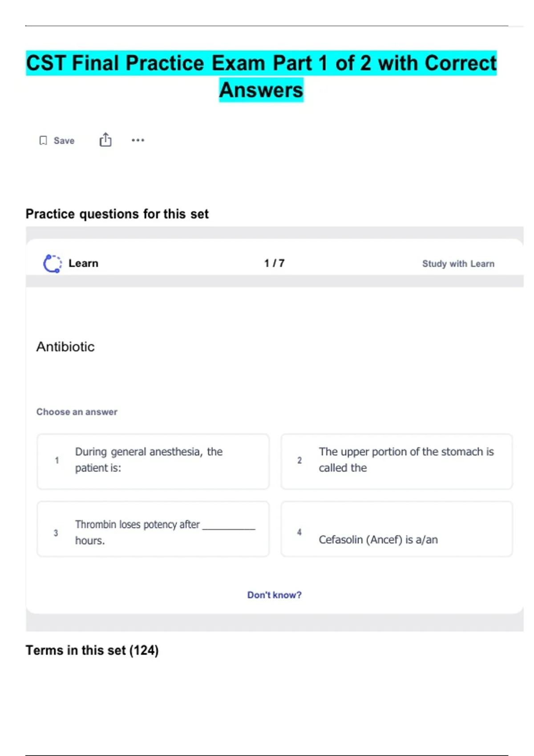The image size is (534, 756).
Task: Choose "The upper portion of the stomach" answer
Action: click(x=396, y=461)
